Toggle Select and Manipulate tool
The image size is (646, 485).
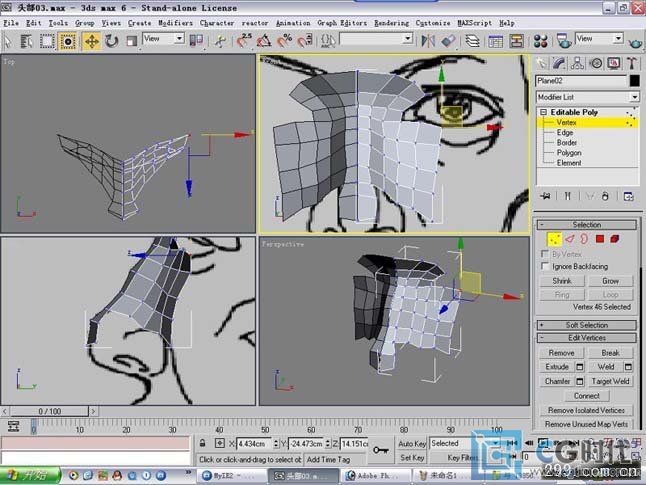[x=220, y=41]
